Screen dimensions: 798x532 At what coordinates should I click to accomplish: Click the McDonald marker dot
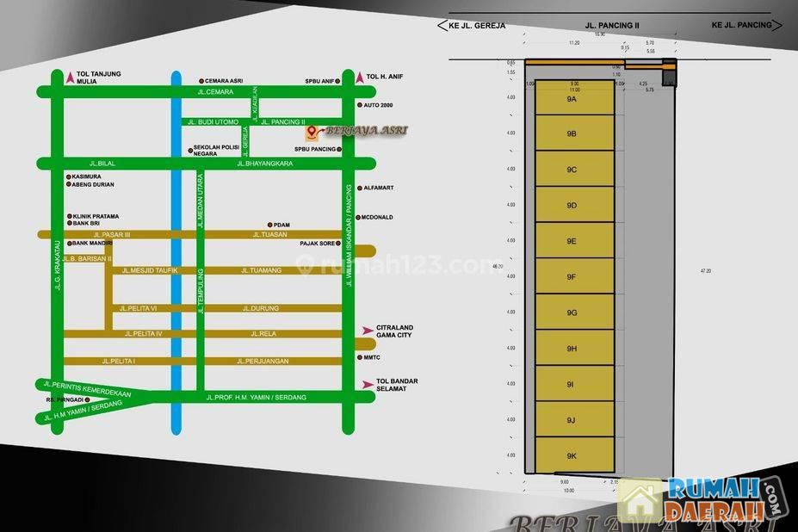tap(359, 217)
